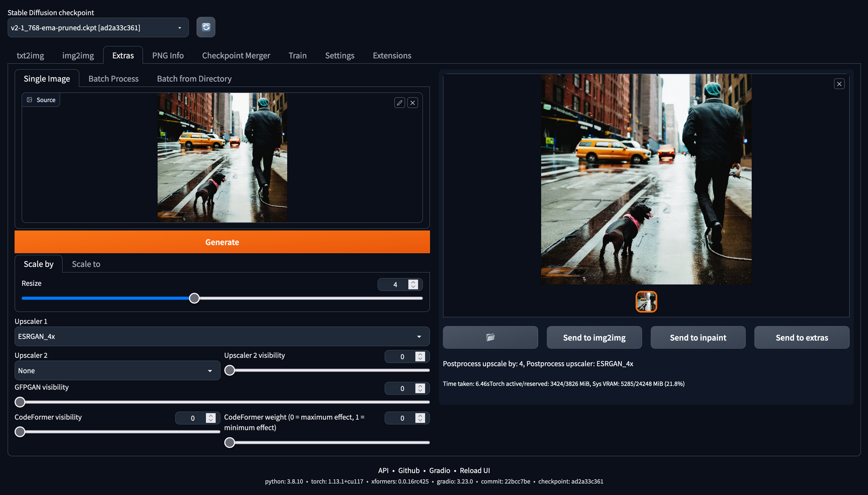Click the Resize slider handle

click(x=194, y=298)
